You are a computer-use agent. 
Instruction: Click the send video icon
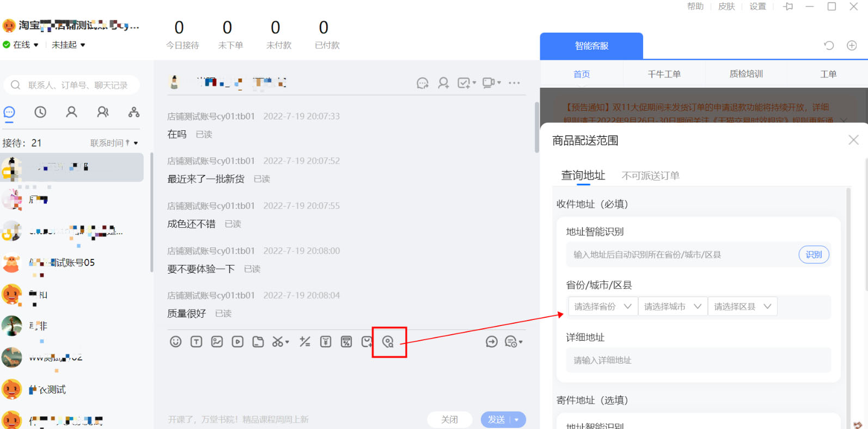[237, 342]
